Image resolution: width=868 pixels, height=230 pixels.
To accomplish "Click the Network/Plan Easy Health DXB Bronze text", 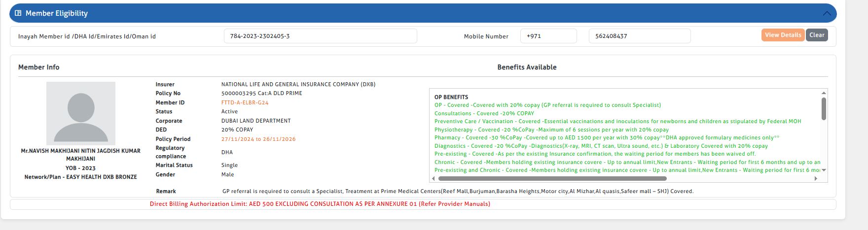I will [x=81, y=177].
